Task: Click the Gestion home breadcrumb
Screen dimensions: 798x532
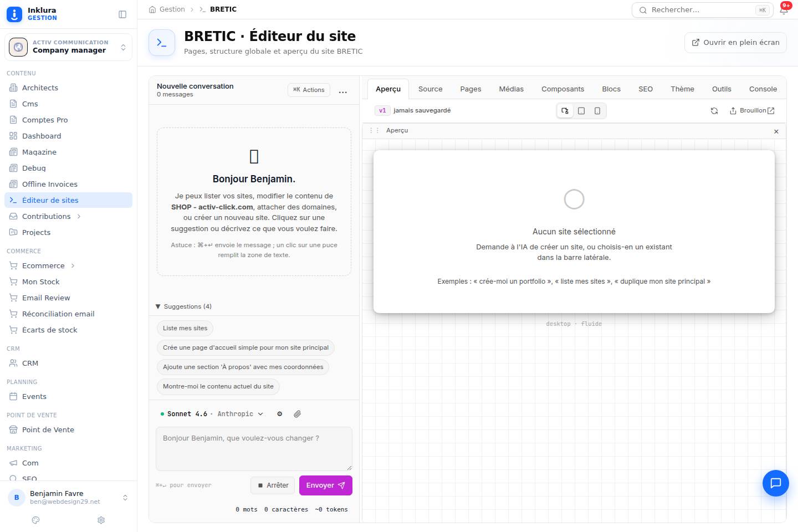Action: tap(167, 9)
